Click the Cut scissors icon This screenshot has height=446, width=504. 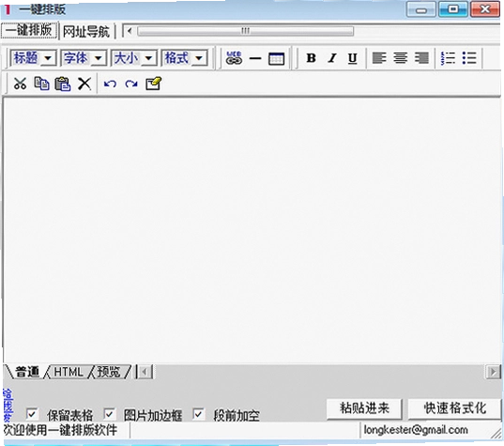tap(20, 84)
